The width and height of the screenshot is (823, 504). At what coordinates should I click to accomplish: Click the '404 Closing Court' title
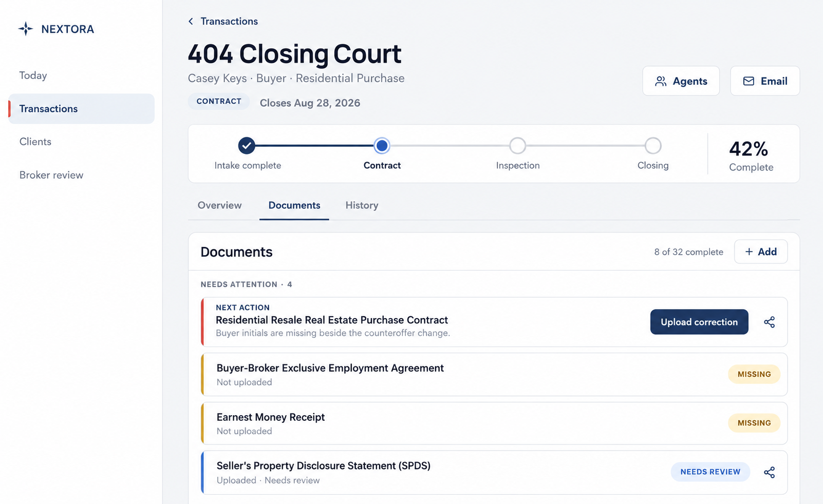pos(294,54)
